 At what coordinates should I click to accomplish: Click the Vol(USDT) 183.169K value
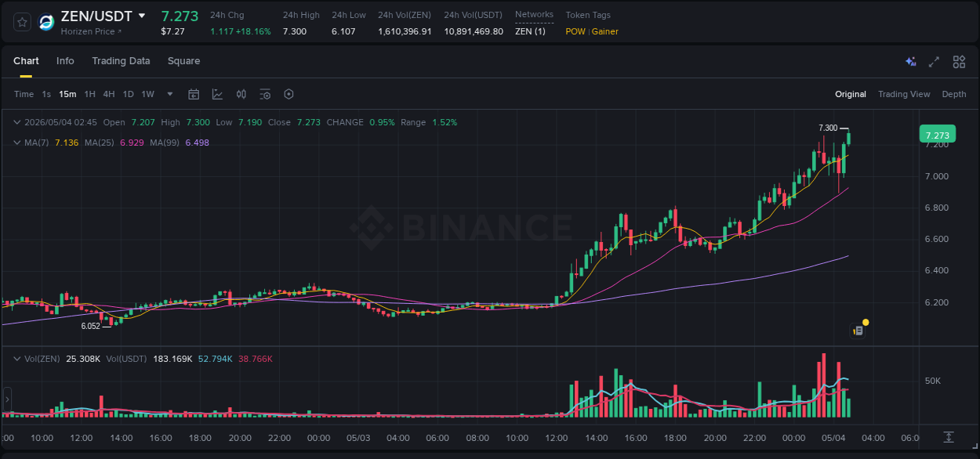click(x=173, y=359)
